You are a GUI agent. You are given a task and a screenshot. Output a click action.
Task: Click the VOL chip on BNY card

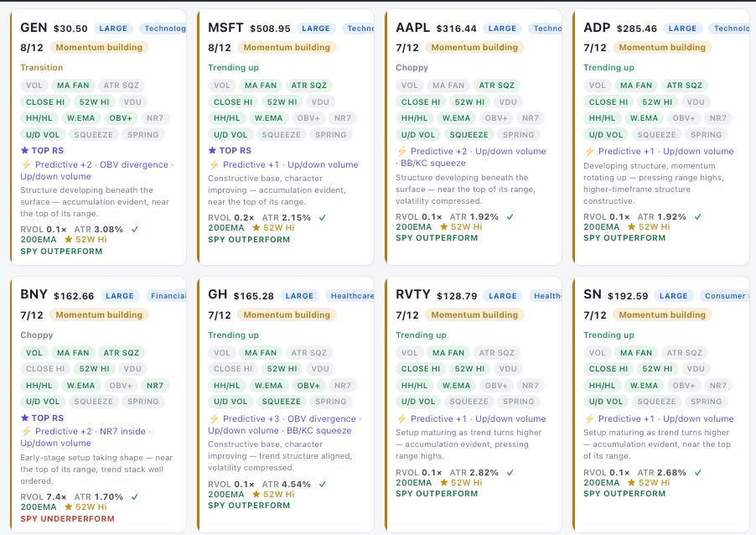(x=34, y=353)
